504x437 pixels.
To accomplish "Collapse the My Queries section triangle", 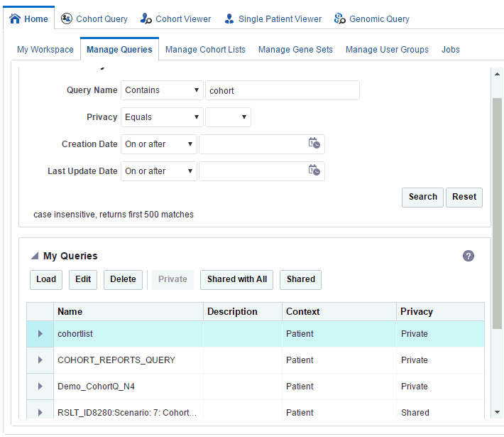I will tap(34, 256).
